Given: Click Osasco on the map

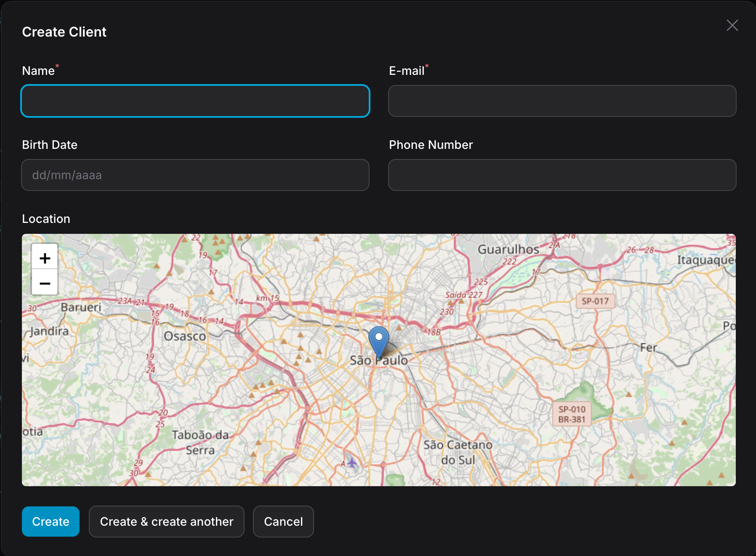Looking at the screenshot, I should 185,336.
